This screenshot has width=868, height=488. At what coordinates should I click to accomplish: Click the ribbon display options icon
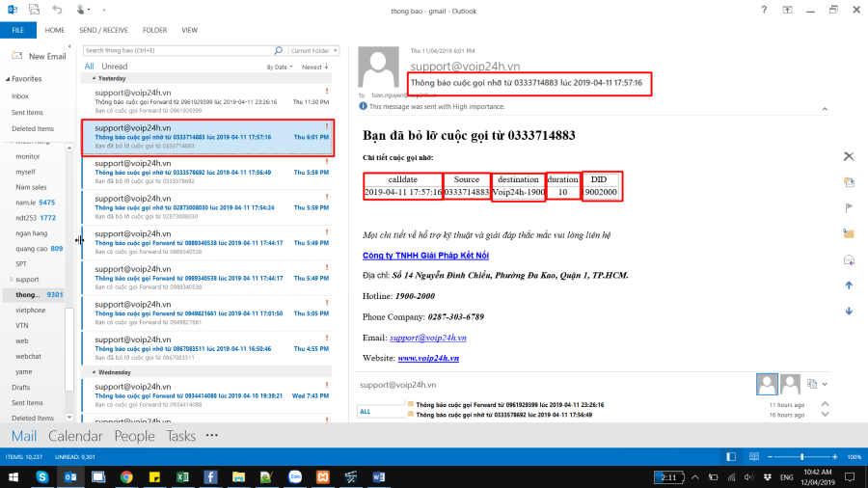(787, 10)
